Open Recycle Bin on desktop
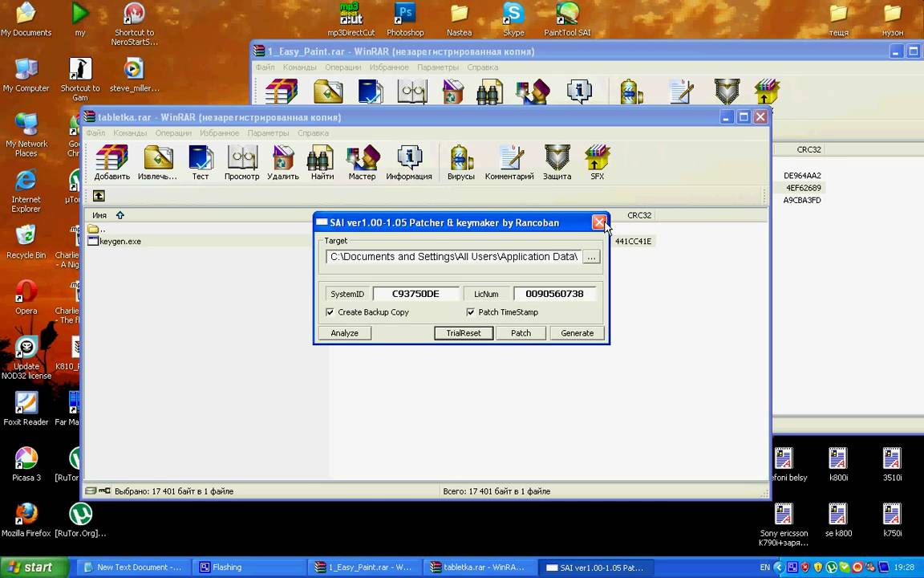This screenshot has height=578, width=924. [26, 242]
